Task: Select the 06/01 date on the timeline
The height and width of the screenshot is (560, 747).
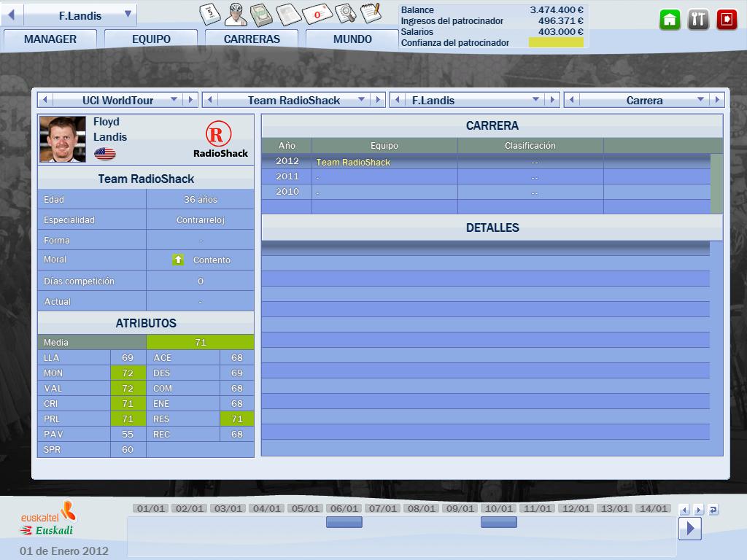Action: (343, 508)
